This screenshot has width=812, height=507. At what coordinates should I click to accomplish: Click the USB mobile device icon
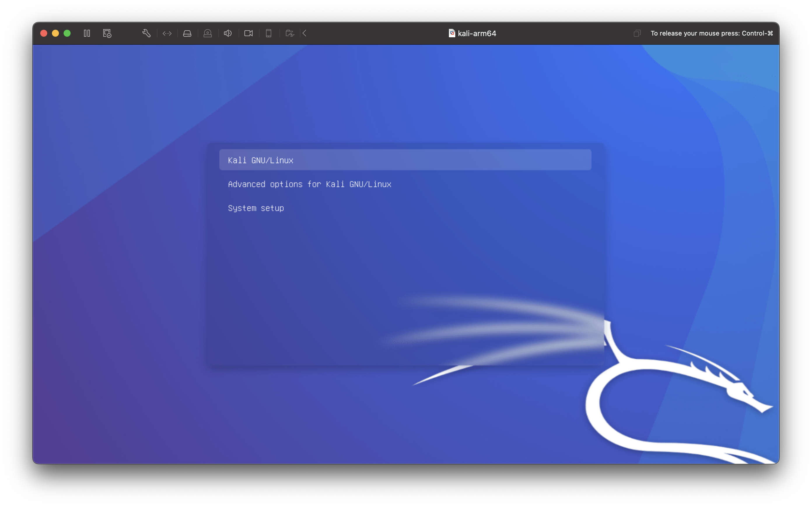pyautogui.click(x=268, y=33)
